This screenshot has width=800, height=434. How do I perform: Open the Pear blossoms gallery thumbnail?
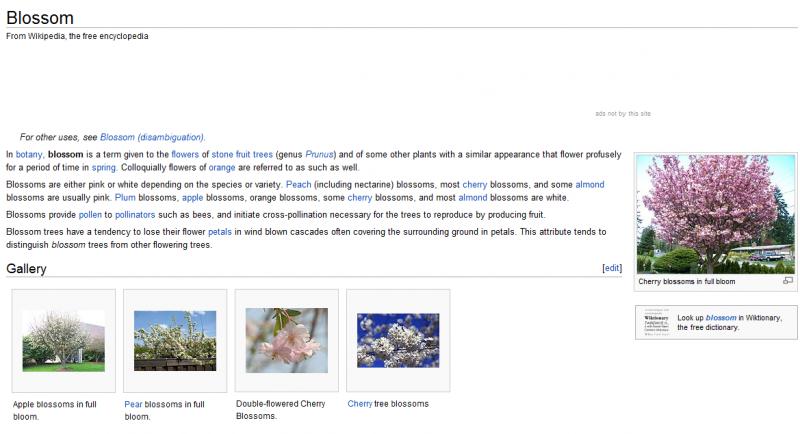[175, 340]
